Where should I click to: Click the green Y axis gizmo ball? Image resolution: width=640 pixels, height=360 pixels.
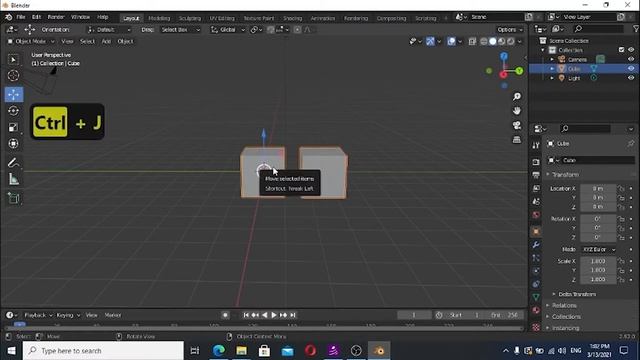click(x=519, y=71)
